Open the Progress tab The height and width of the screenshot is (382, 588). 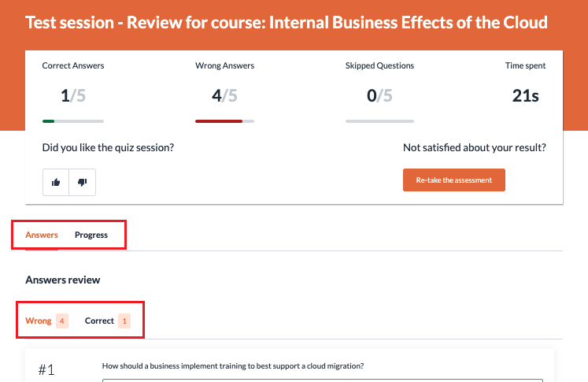pos(91,235)
